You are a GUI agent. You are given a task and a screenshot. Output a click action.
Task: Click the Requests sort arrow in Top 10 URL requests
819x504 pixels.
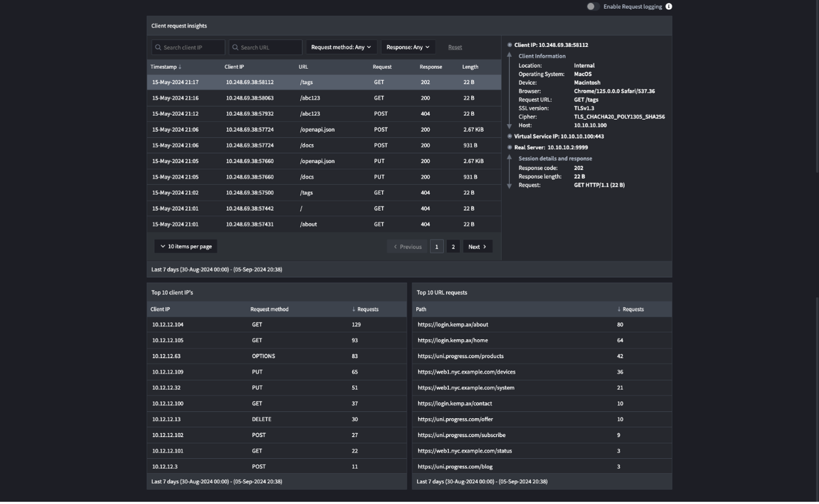[x=618, y=309]
